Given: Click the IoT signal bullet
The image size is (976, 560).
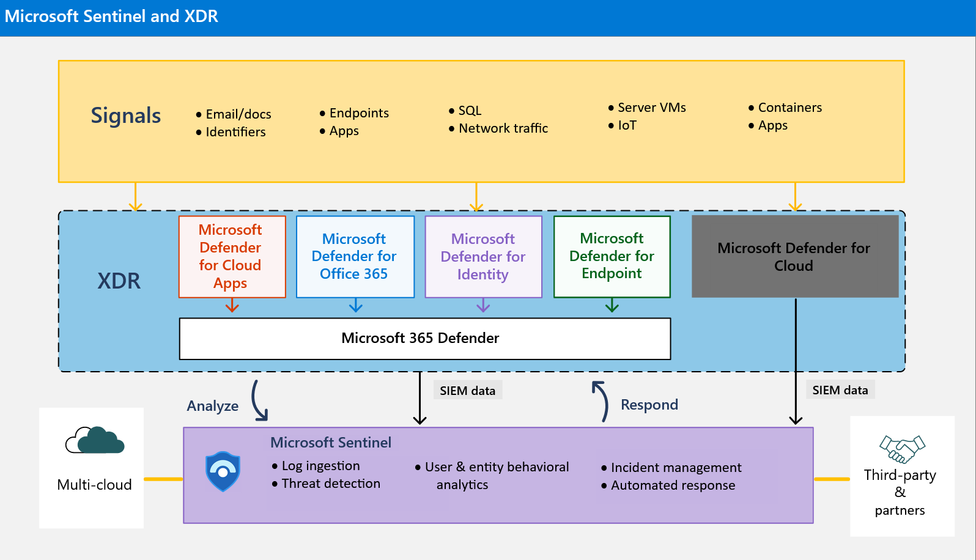Looking at the screenshot, I should tap(623, 125).
